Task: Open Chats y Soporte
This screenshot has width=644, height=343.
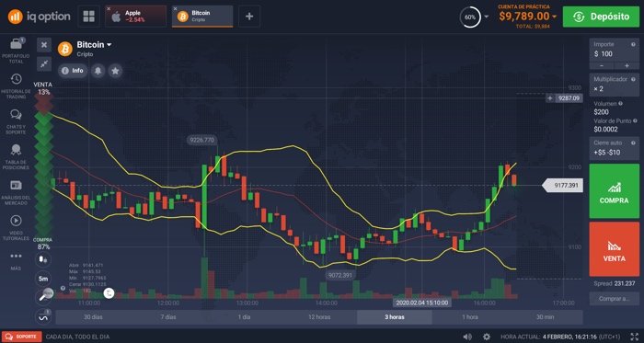Action: tap(16, 121)
